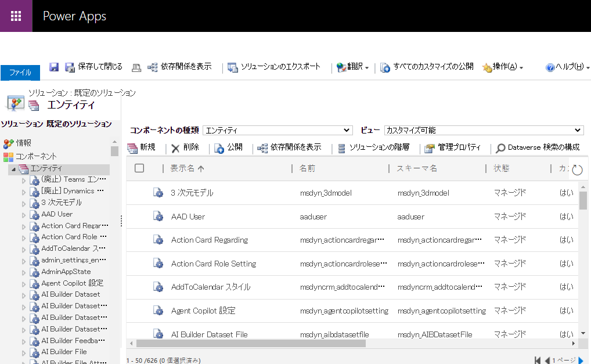Switch to the ファイル tab
Image resolution: width=591 pixels, height=364 pixels.
pos(20,73)
